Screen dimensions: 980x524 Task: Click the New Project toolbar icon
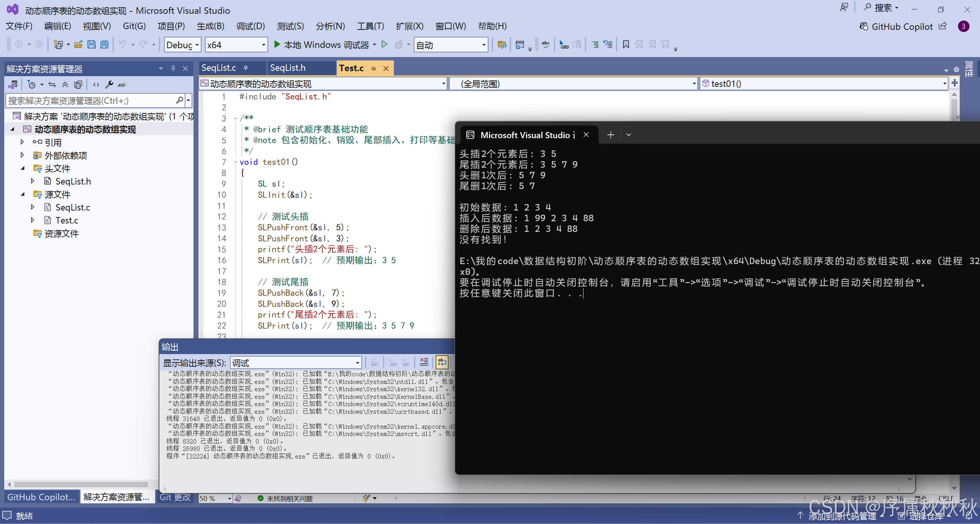click(58, 45)
